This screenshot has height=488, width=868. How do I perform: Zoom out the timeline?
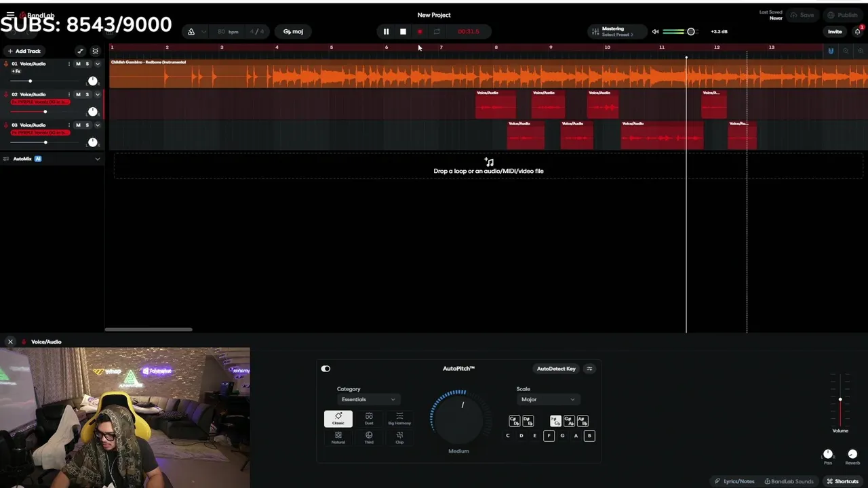(846, 51)
